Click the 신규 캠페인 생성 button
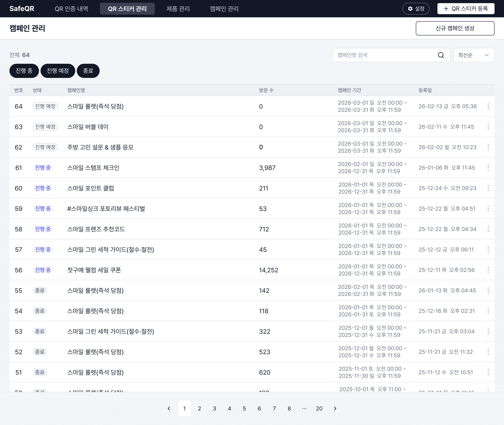The width and height of the screenshot is (504, 425). click(455, 28)
